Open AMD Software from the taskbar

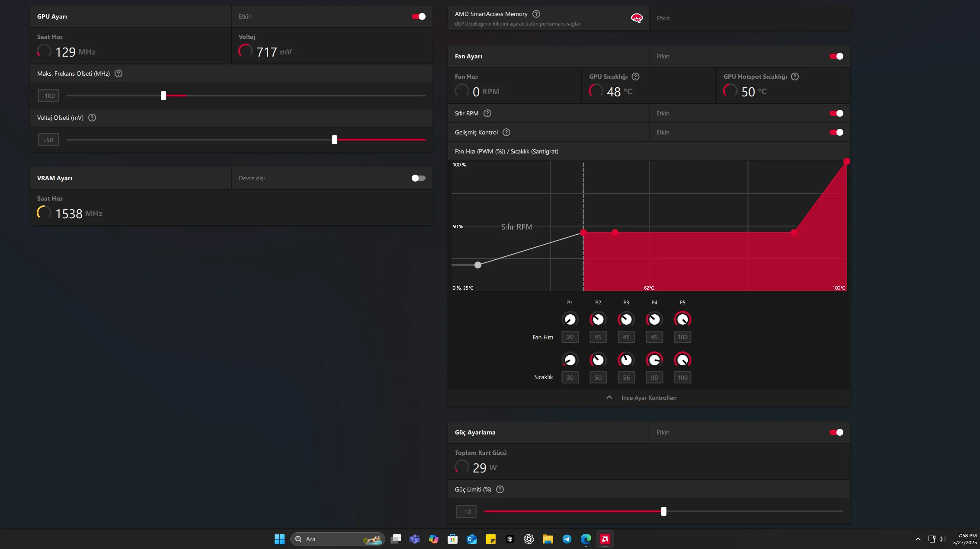[x=605, y=539]
